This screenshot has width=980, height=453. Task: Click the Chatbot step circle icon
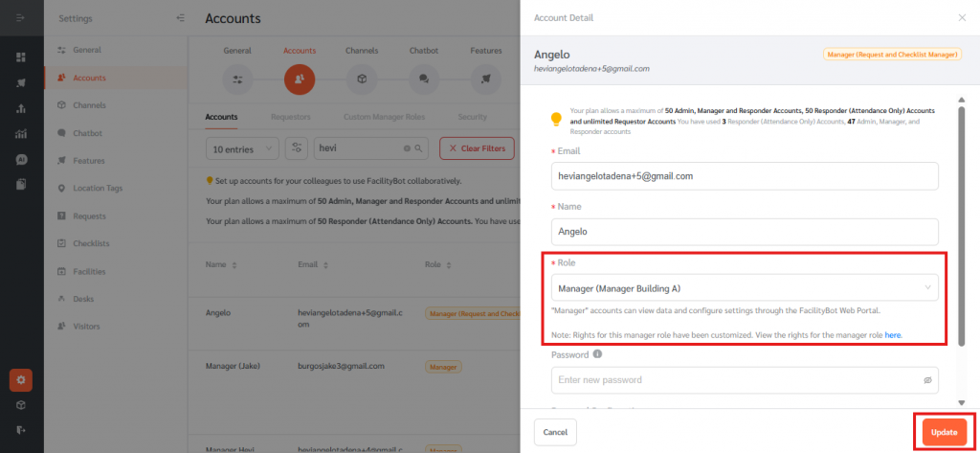coord(424,79)
